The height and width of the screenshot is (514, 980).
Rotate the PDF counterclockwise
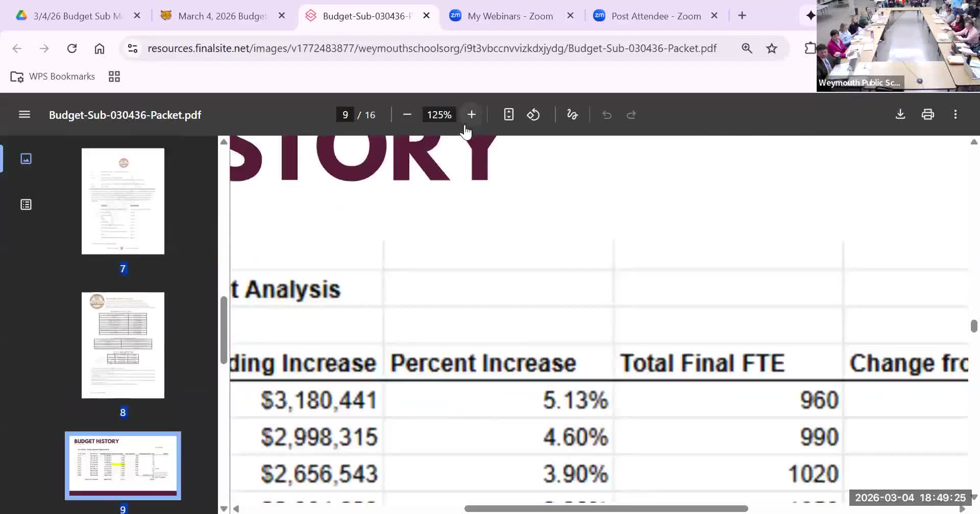(533, 115)
